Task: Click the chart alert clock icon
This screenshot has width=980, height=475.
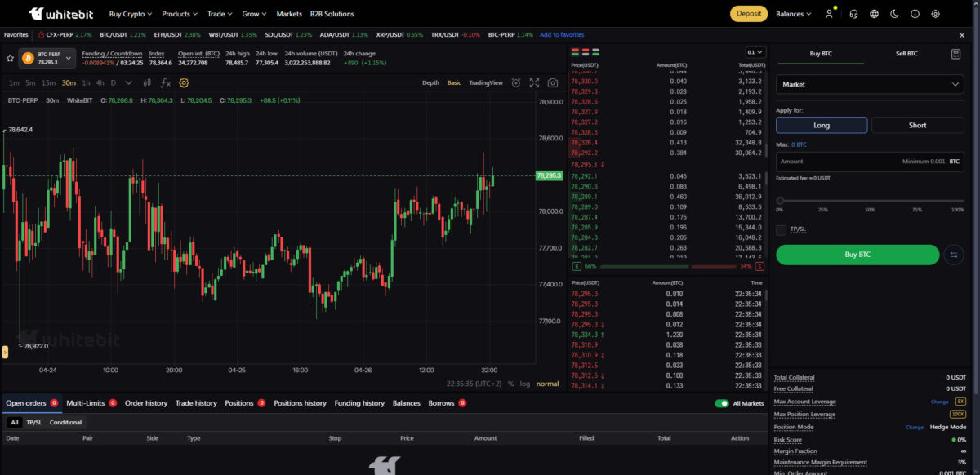Action: click(x=516, y=82)
